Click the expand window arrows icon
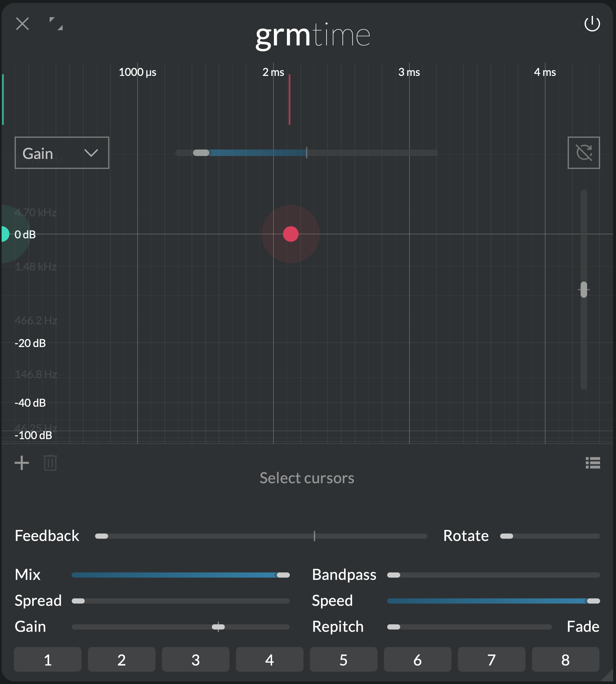 click(56, 24)
